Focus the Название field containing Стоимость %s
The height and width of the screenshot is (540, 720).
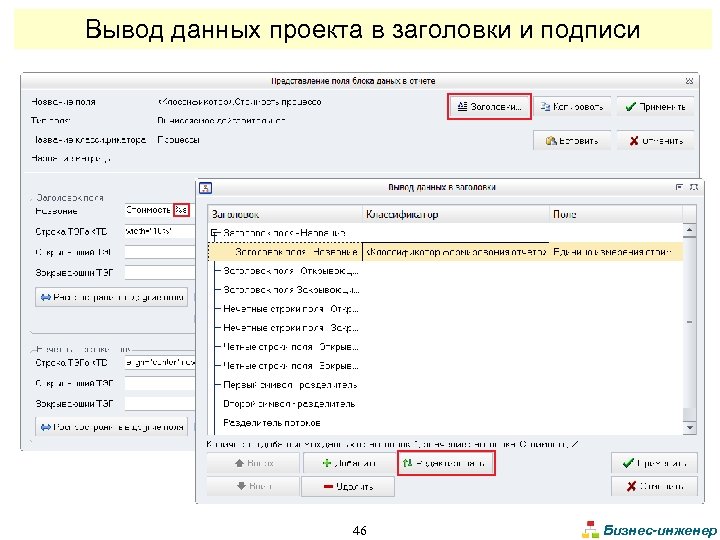pos(159,210)
